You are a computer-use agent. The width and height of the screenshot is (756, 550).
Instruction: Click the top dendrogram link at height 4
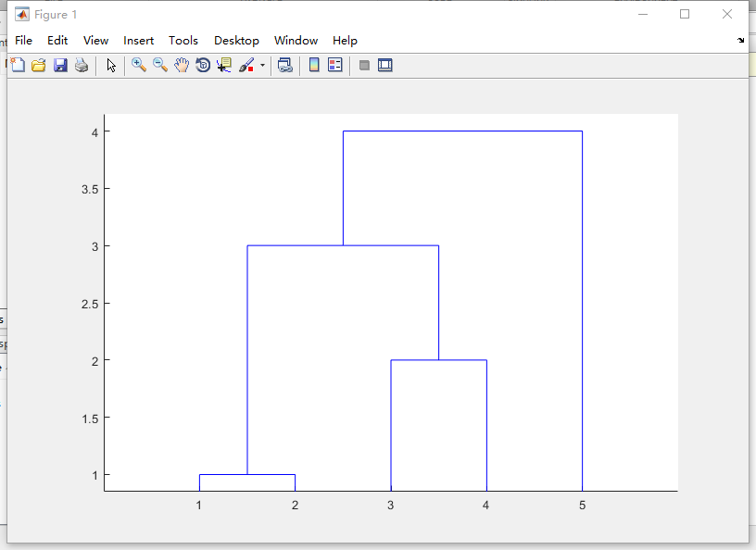point(463,131)
